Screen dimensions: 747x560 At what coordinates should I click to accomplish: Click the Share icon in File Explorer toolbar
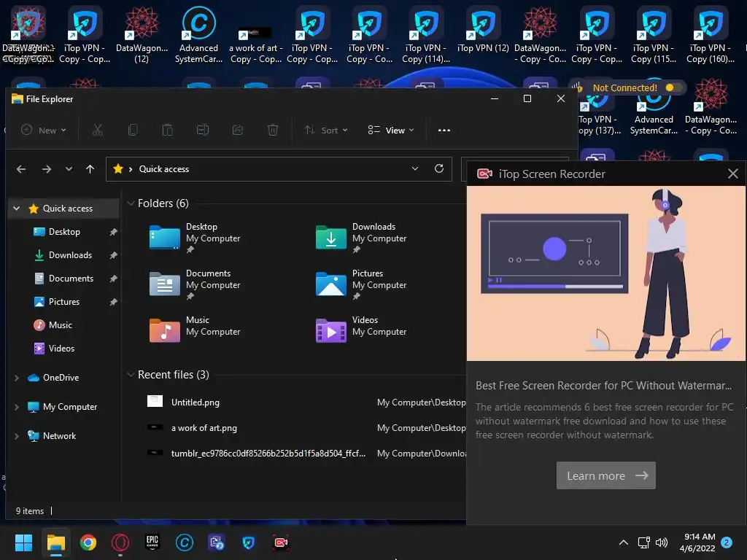pyautogui.click(x=238, y=130)
